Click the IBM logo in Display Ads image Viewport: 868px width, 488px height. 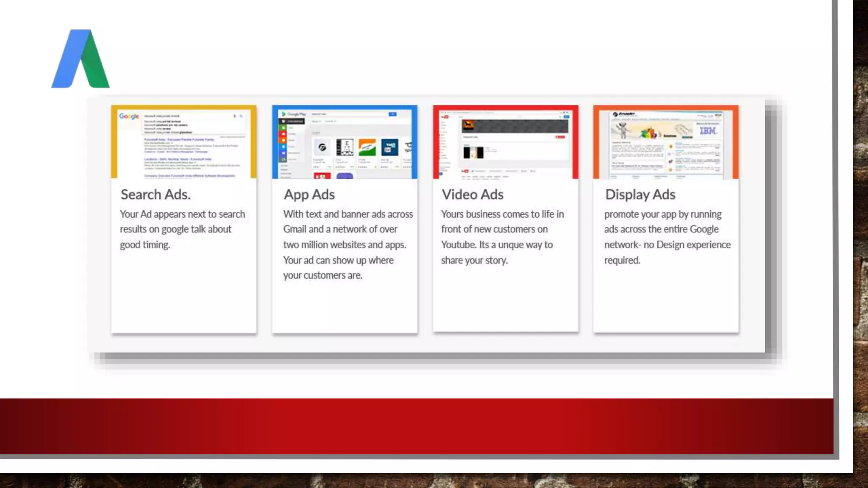point(708,131)
